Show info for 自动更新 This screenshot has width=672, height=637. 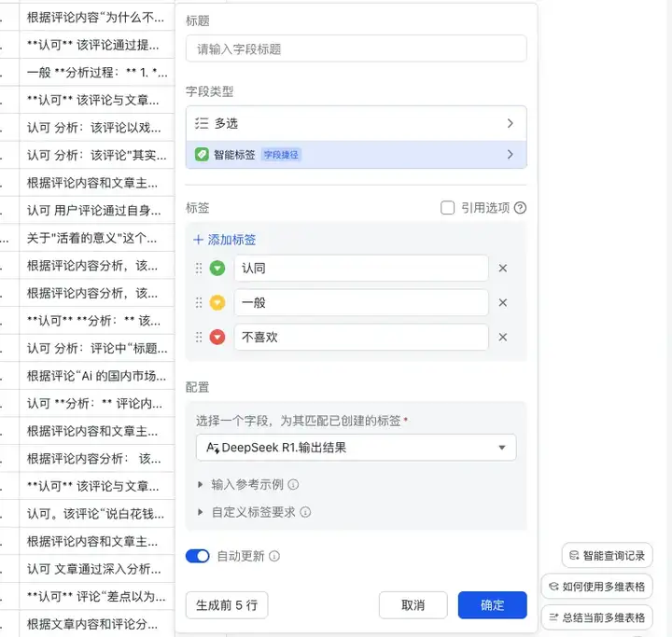pyautogui.click(x=274, y=556)
